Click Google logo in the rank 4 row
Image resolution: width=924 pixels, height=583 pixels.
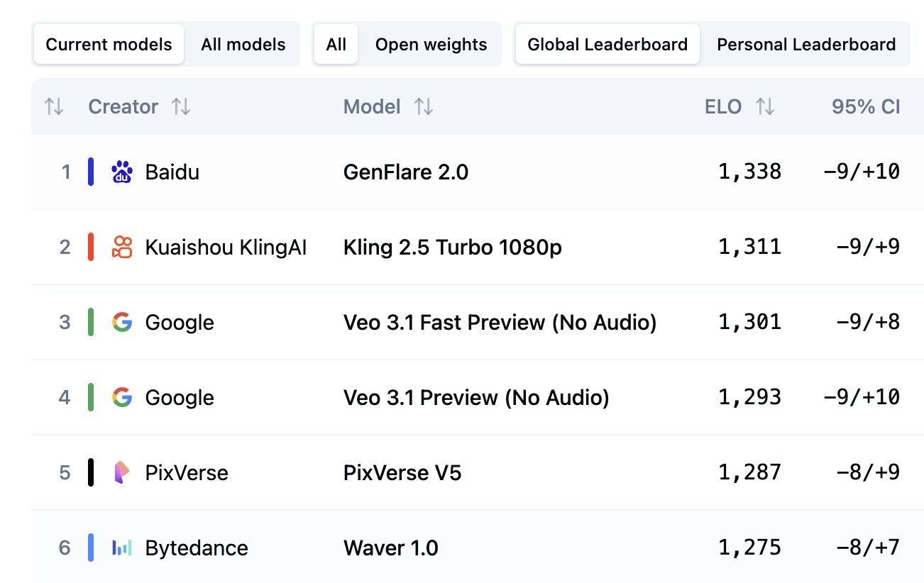point(122,397)
